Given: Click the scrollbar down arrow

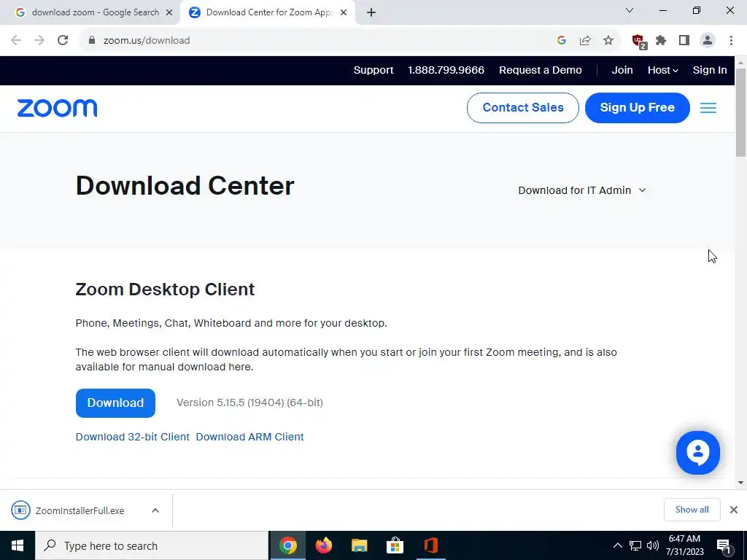Looking at the screenshot, I should (x=741, y=483).
